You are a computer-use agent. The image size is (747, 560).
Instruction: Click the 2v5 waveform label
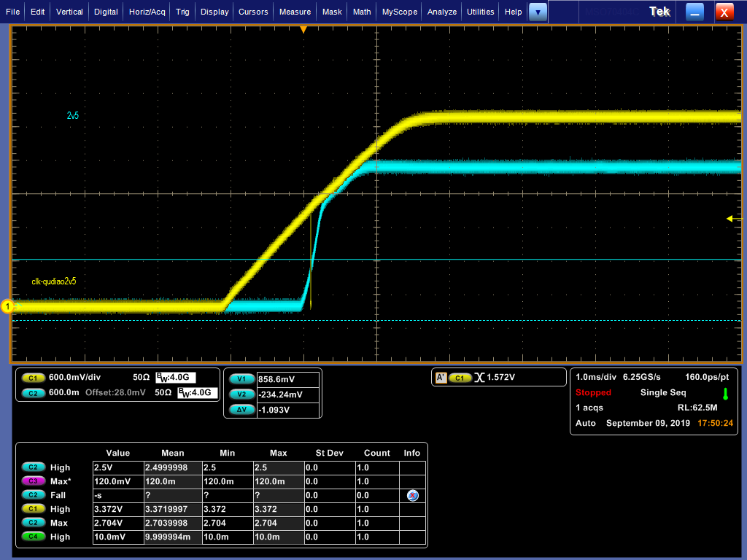pos(72,116)
